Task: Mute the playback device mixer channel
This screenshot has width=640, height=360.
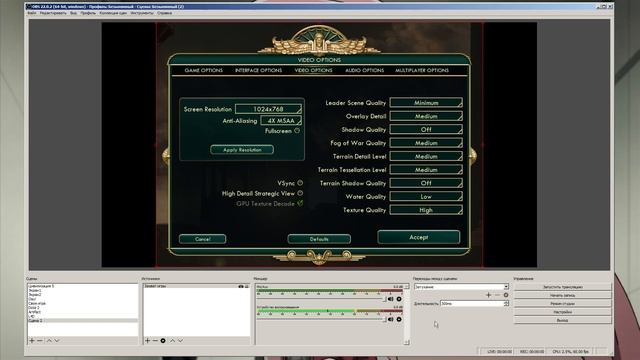Action: 391,319
